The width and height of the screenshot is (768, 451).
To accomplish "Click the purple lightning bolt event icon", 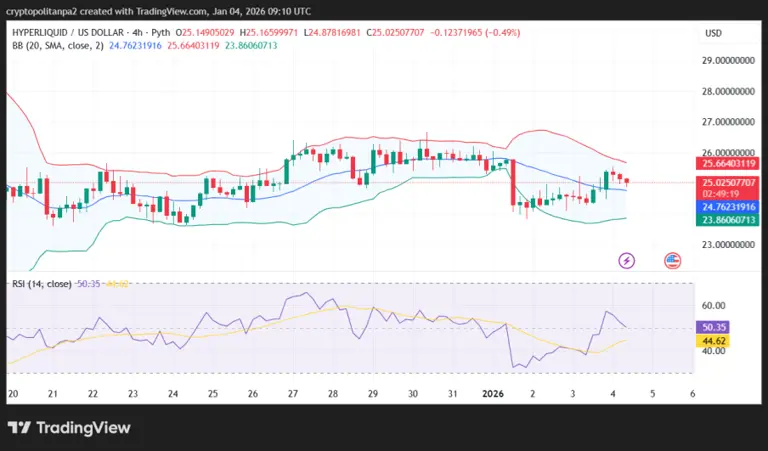I will click(627, 260).
